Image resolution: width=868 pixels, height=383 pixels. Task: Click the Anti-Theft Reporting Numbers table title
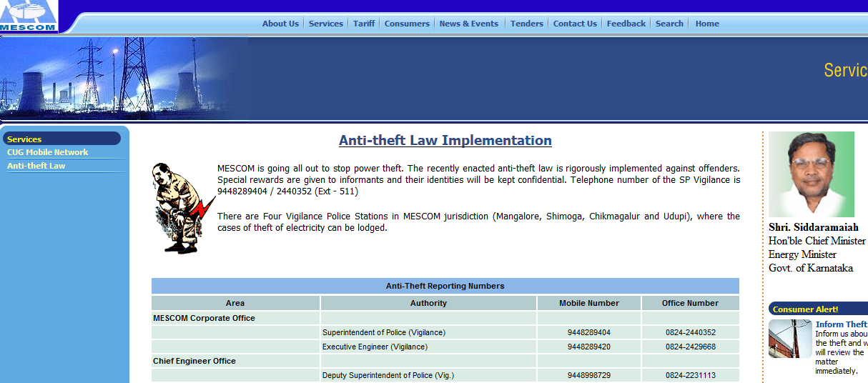445,286
